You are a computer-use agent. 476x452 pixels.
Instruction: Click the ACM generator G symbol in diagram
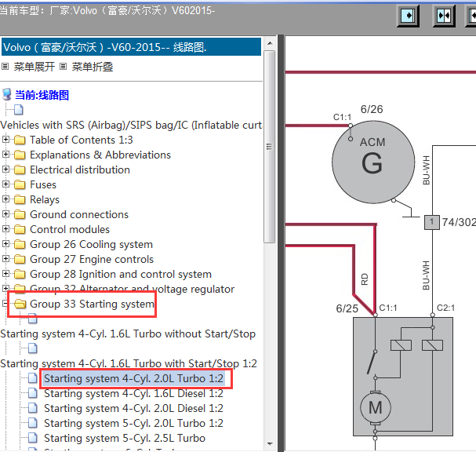tap(373, 162)
